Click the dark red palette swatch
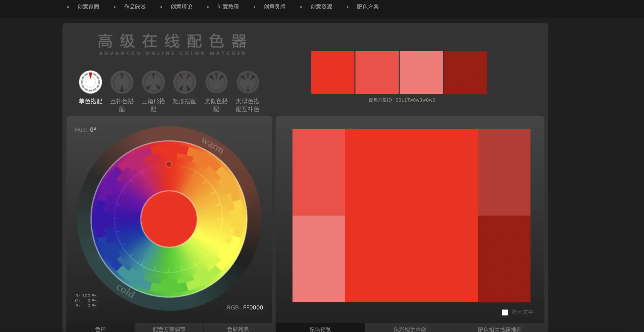The width and height of the screenshot is (644, 332). coord(465,72)
